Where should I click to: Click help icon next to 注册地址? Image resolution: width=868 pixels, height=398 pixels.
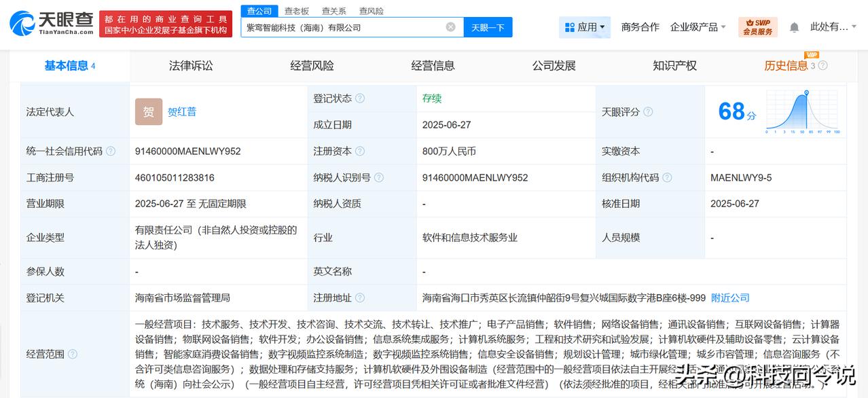360,298
